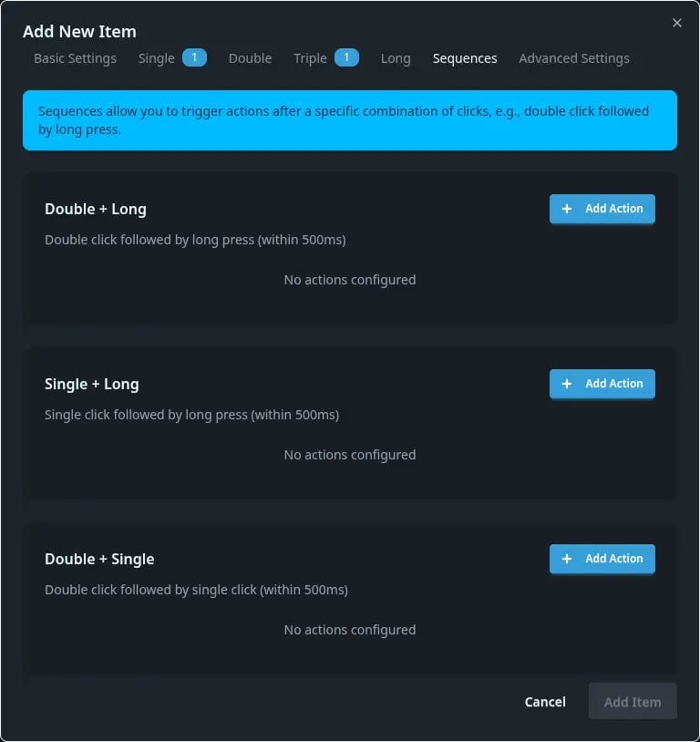
Task: Dismiss the dialog with the X icon
Action: click(x=677, y=23)
